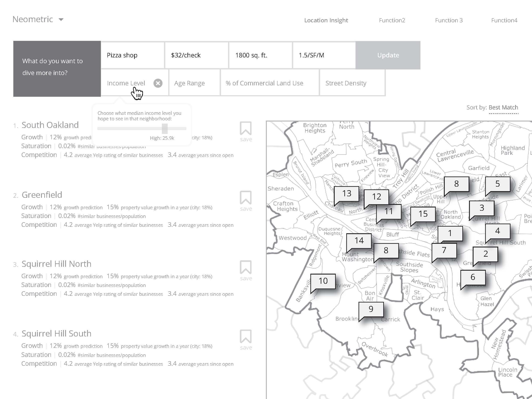Open map marker number 10
Image resolution: width=532 pixels, height=399 pixels.
click(323, 281)
